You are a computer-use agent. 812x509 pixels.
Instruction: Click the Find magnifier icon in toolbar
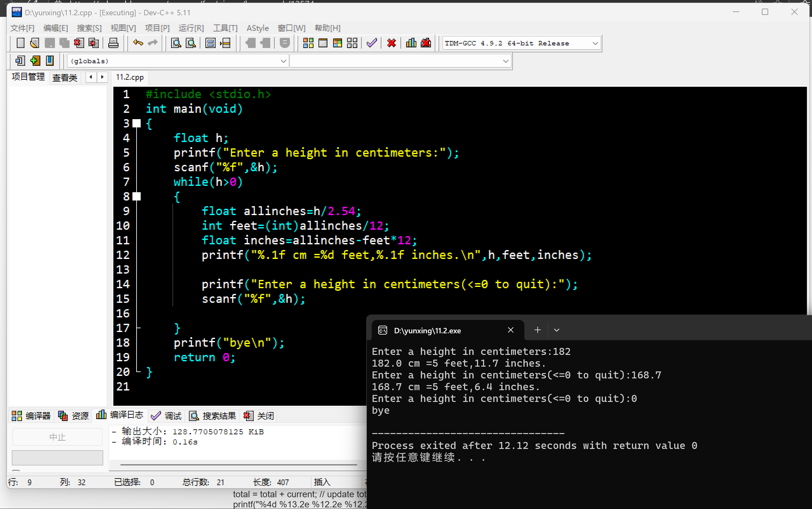pos(176,43)
